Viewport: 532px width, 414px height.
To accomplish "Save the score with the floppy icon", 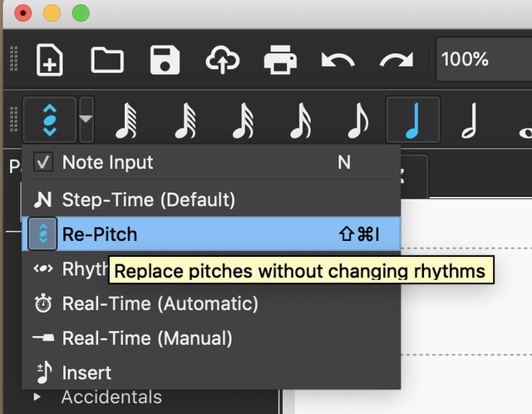I will click(165, 60).
